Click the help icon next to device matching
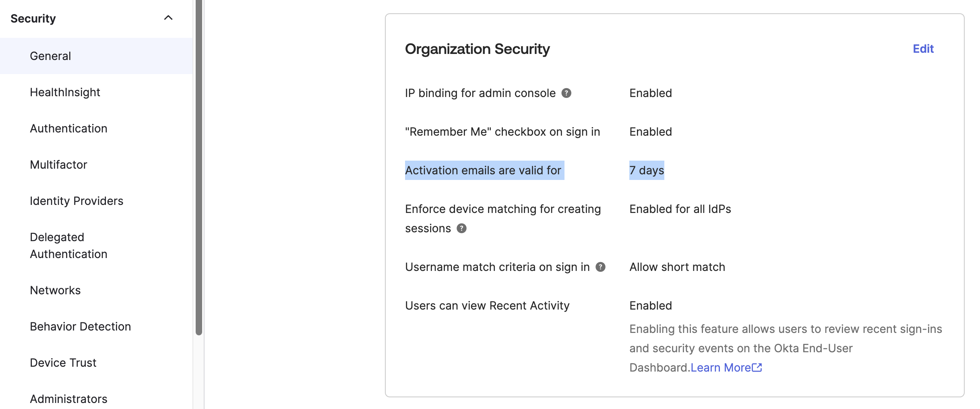 (x=461, y=228)
